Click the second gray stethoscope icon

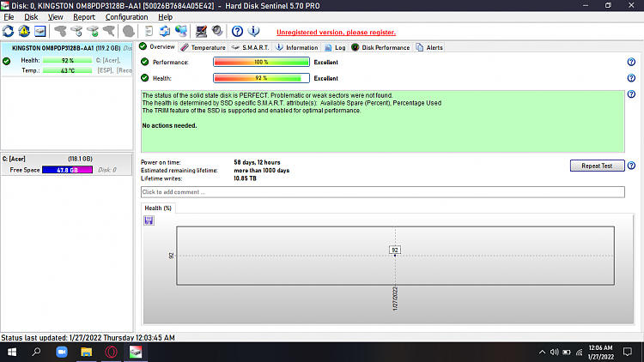tap(109, 31)
